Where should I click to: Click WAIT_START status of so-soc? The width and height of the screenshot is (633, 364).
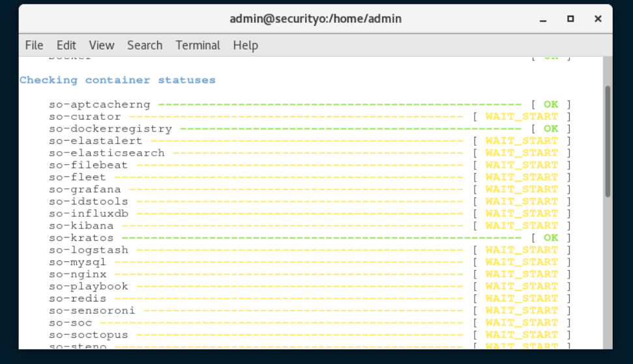[x=522, y=322]
